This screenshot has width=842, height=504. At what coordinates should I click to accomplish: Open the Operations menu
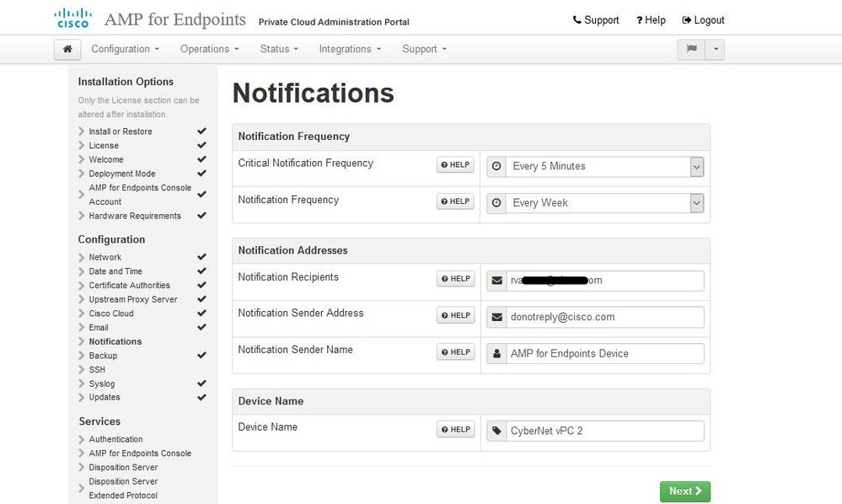point(209,49)
